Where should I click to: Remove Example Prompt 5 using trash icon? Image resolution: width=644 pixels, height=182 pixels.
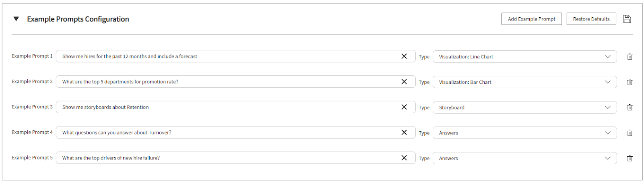pyautogui.click(x=630, y=158)
